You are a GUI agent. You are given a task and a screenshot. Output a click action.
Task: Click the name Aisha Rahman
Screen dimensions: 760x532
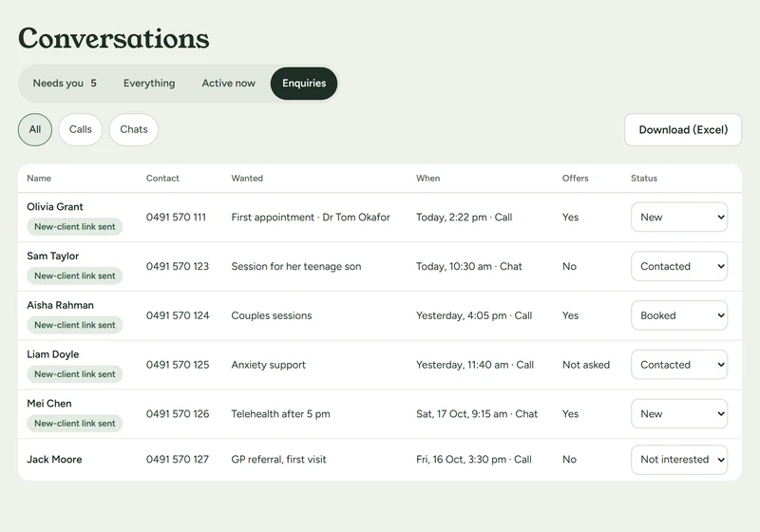tap(60, 305)
